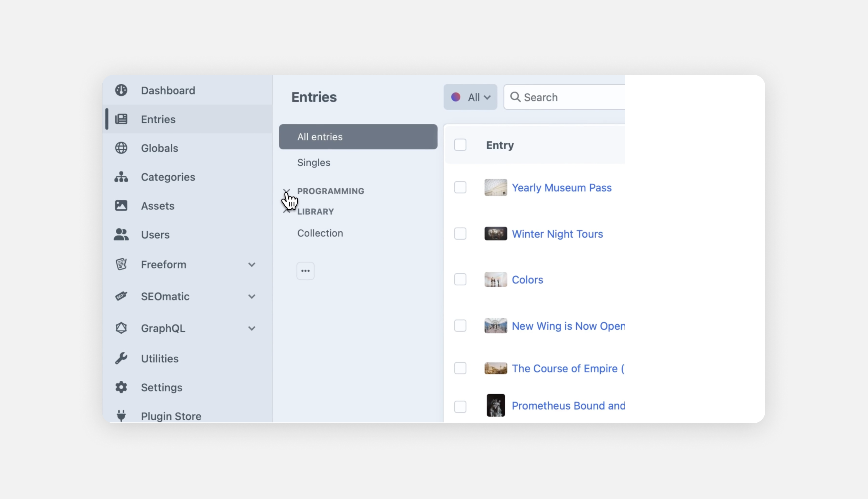The image size is (868, 499).
Task: Select All entries source
Action: click(x=358, y=137)
